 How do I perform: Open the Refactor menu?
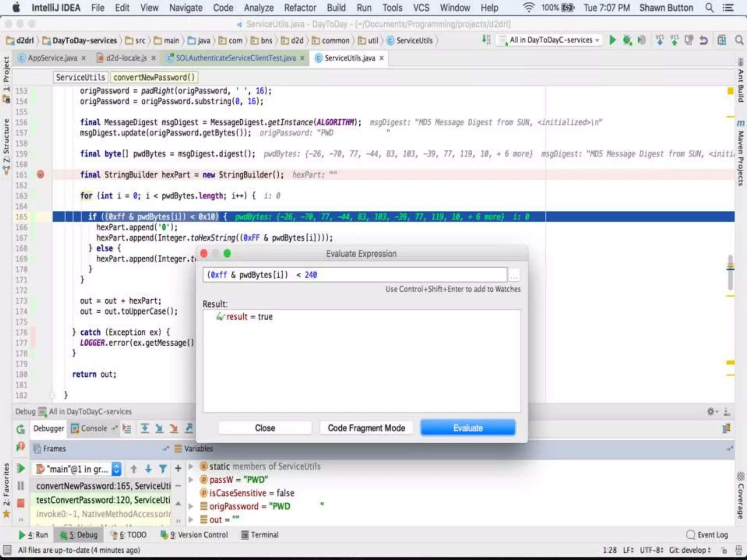click(300, 8)
